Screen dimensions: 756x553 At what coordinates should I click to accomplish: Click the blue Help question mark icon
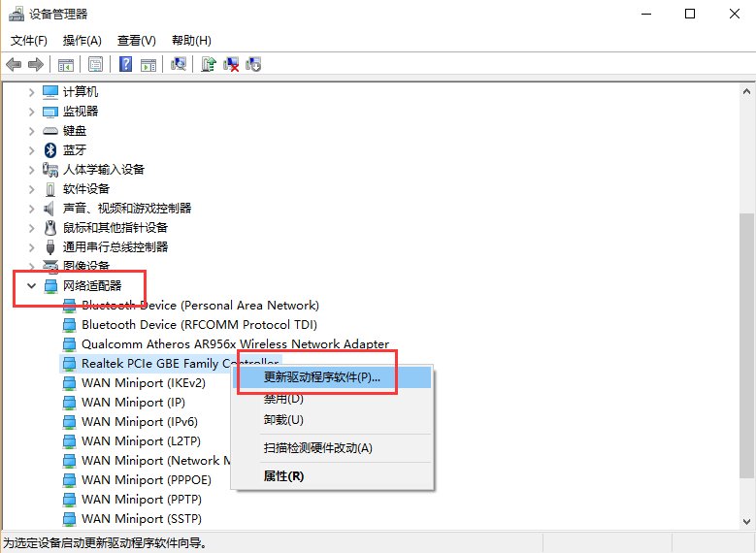click(125, 64)
